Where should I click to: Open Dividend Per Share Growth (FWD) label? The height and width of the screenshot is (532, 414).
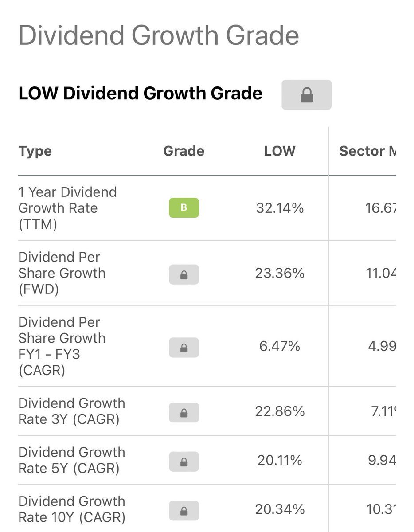pos(62,273)
